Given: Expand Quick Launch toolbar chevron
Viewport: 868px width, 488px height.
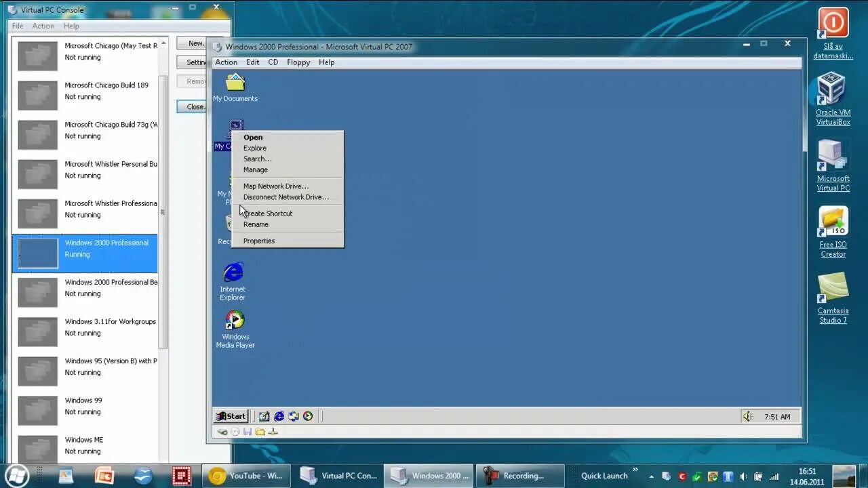Looking at the screenshot, I should 635,470.
